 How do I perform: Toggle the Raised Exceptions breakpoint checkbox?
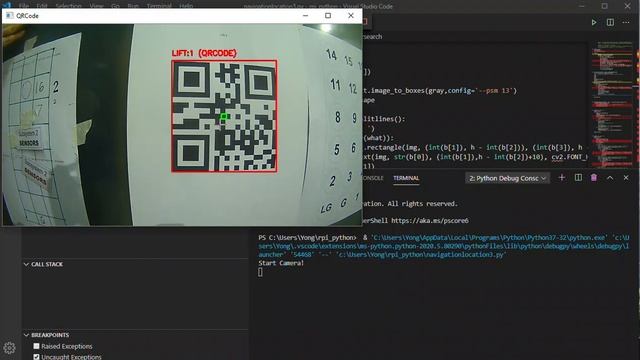[x=36, y=346]
